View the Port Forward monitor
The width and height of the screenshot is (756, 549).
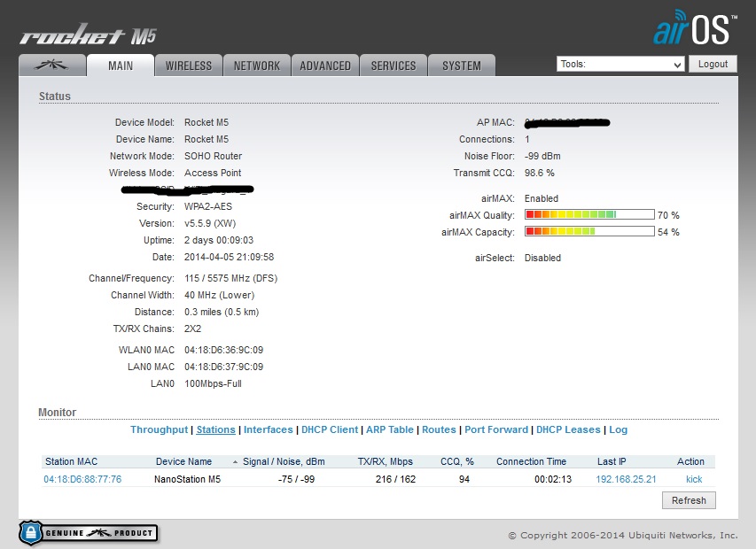[x=496, y=429]
